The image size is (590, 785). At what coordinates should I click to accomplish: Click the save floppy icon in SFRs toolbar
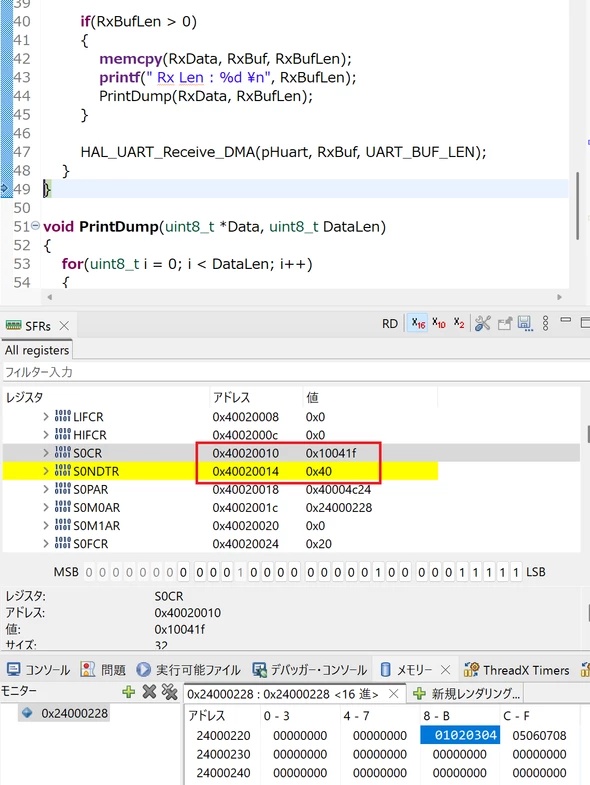point(524,323)
